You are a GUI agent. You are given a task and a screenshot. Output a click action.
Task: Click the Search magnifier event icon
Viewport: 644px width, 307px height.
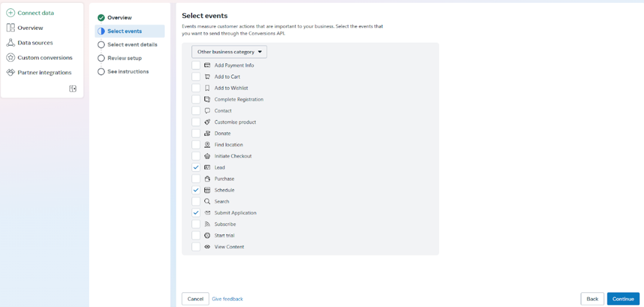pos(208,202)
